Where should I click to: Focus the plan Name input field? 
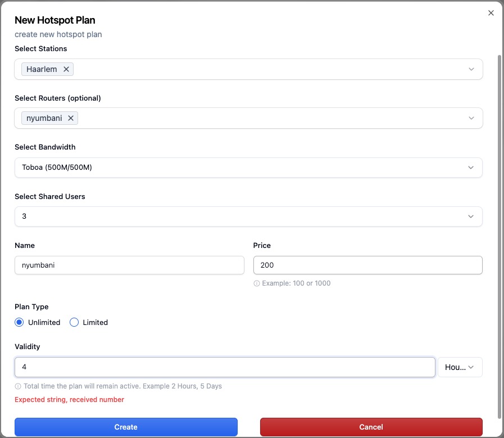(x=129, y=265)
